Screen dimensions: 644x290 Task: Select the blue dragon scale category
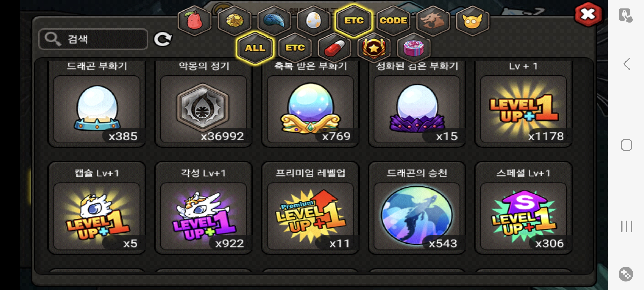tap(274, 21)
